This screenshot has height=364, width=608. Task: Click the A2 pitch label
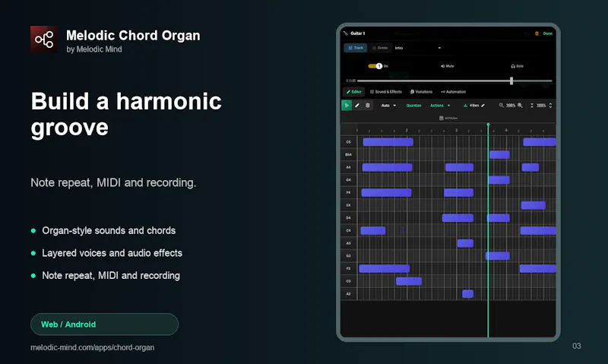[x=348, y=294]
